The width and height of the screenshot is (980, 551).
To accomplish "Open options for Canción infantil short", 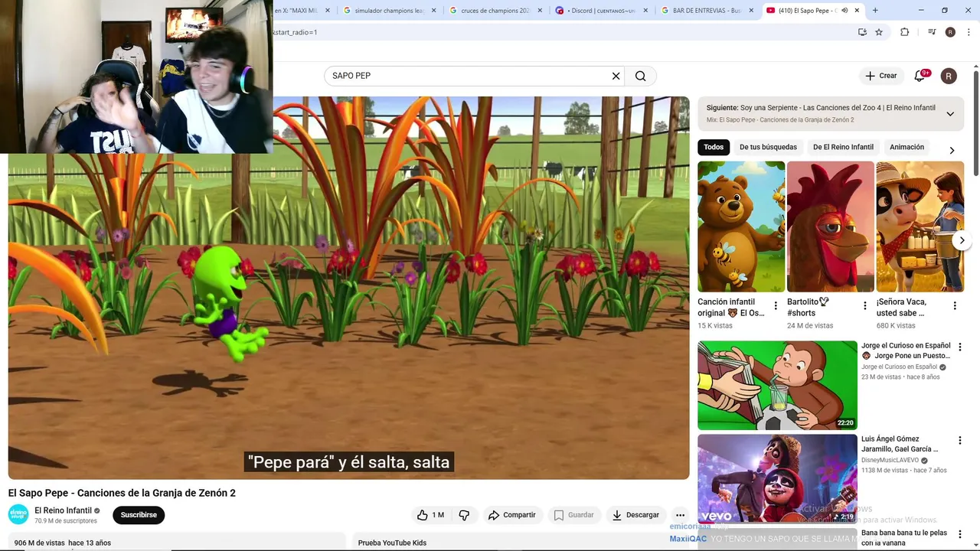I will pos(776,306).
